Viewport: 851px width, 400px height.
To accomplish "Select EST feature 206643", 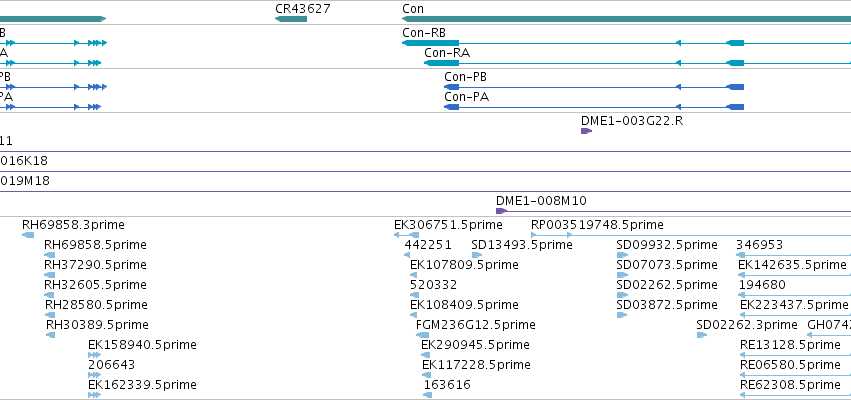I will point(94,375).
